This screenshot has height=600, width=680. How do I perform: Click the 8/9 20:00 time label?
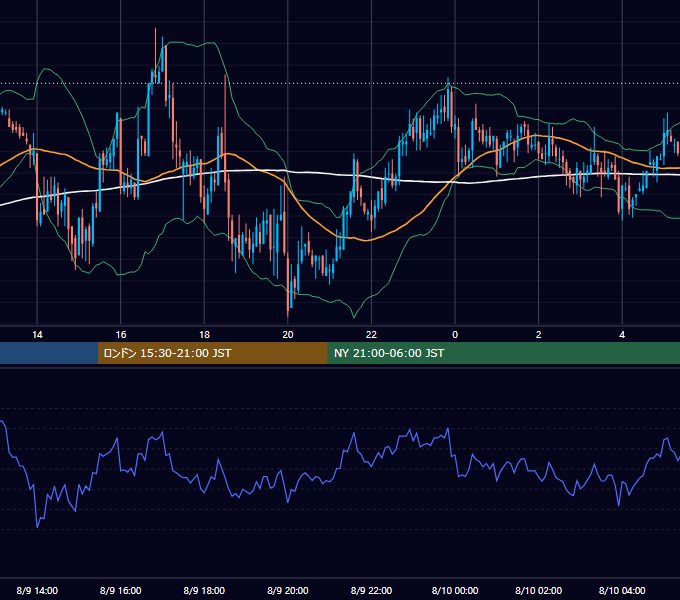coord(288,590)
